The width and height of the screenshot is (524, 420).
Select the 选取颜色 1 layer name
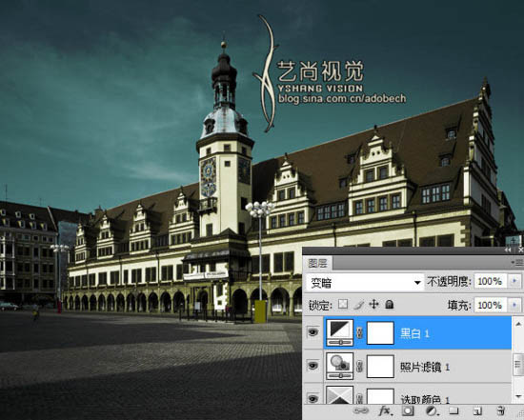pos(425,399)
